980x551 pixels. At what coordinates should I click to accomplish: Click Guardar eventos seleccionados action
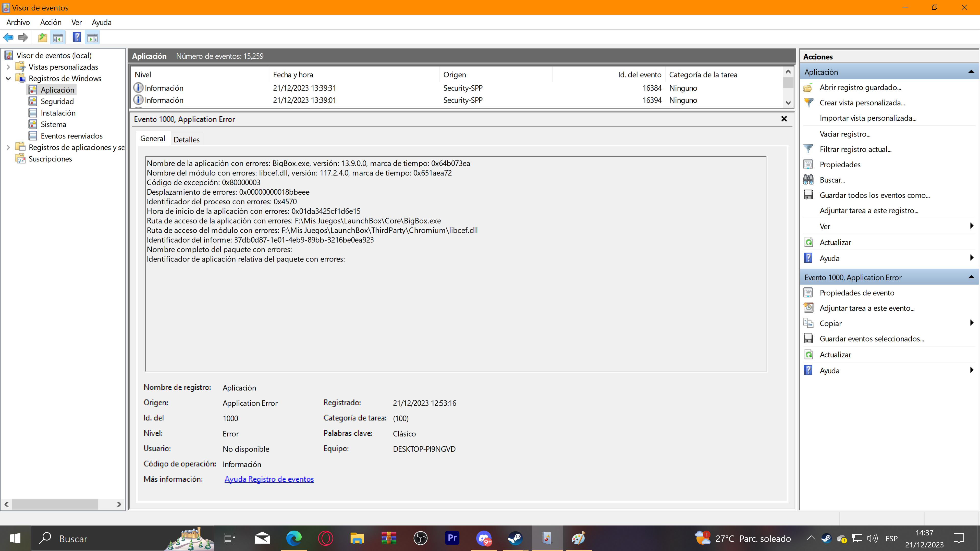click(x=871, y=339)
